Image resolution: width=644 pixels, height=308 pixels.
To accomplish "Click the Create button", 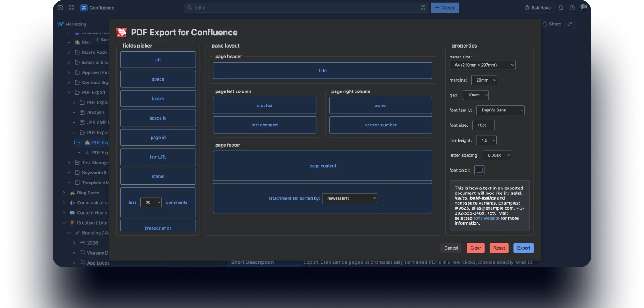I will click(x=445, y=8).
